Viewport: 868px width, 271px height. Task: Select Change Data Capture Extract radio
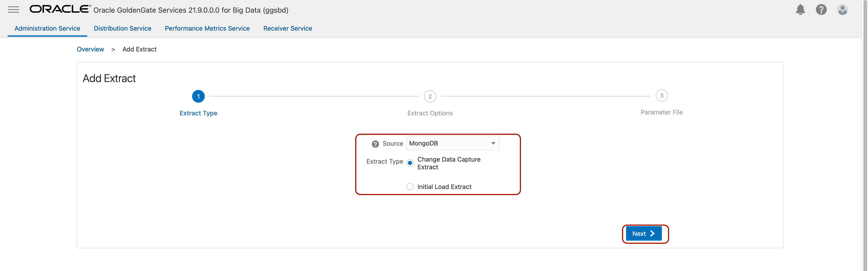click(x=410, y=163)
